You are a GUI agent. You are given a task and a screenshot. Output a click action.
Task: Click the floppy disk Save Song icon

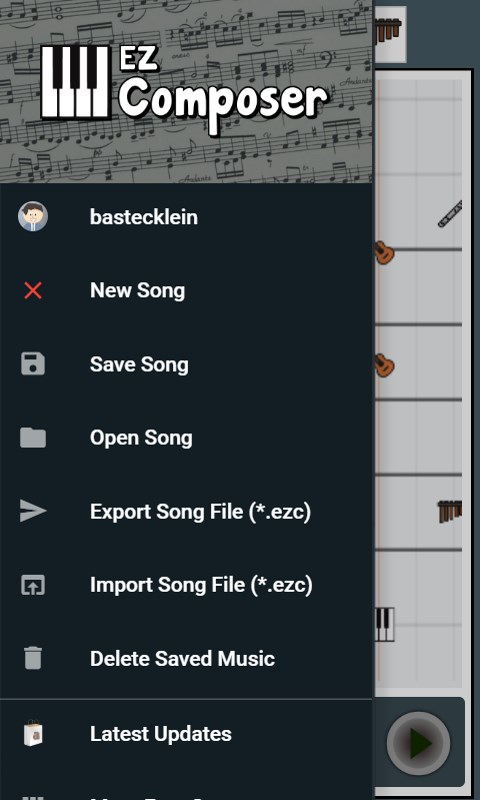click(33, 364)
